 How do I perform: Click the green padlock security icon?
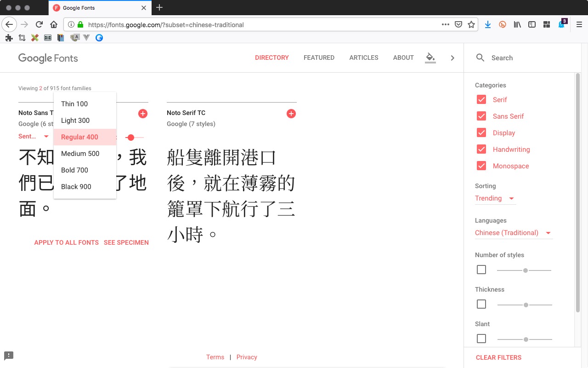coord(80,25)
